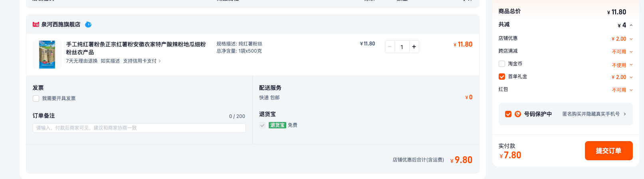Toggle the 号码保护中 checkbox

(508, 114)
